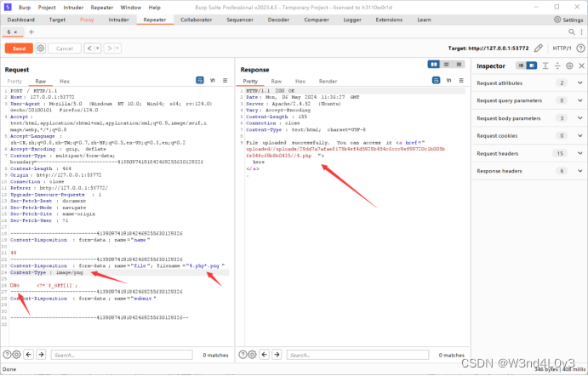Open the Project menu
The width and height of the screenshot is (588, 376).
coord(47,7)
